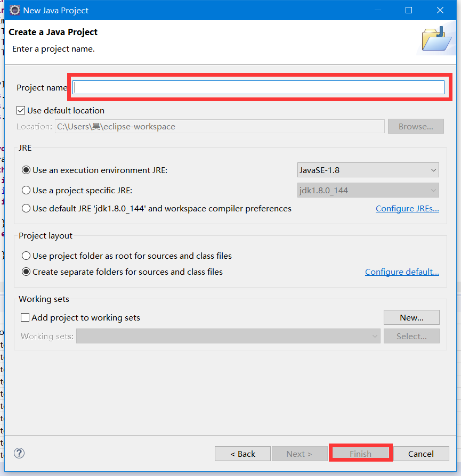Choose Create separate folders for sources radio
The height and width of the screenshot is (476, 461).
point(26,272)
